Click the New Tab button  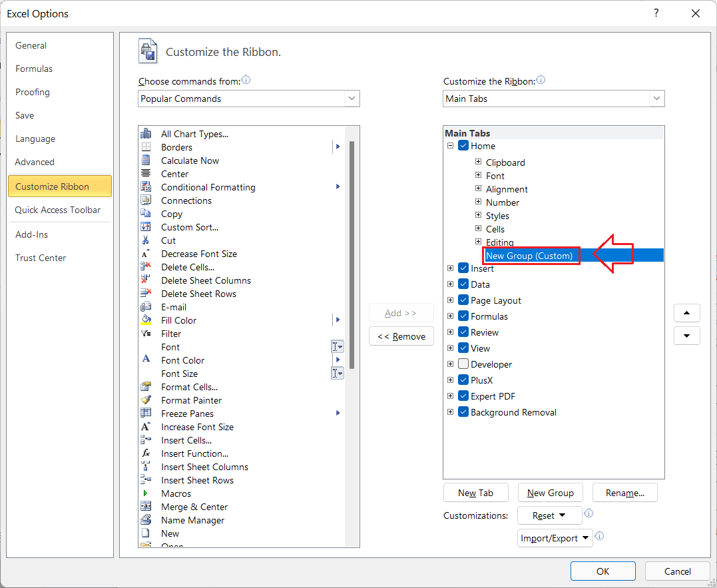[x=475, y=492]
